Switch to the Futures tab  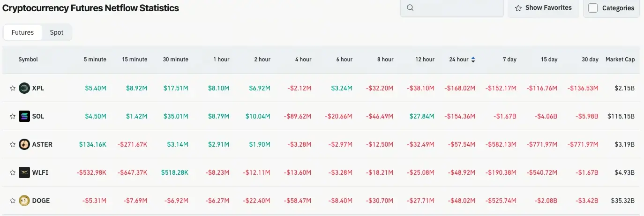click(22, 32)
